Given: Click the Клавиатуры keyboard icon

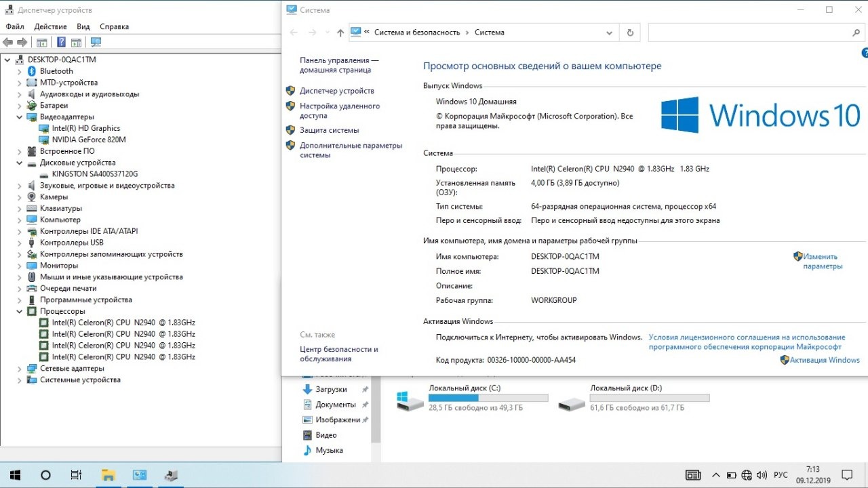Looking at the screenshot, I should pyautogui.click(x=32, y=209).
